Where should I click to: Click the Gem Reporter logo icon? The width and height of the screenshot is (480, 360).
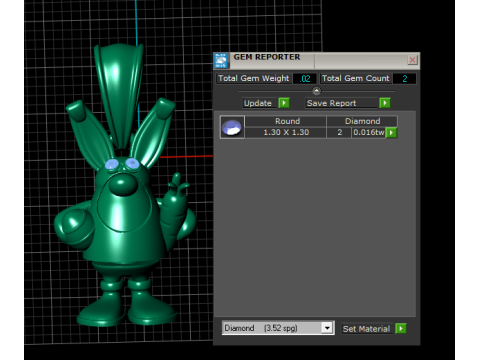221,61
